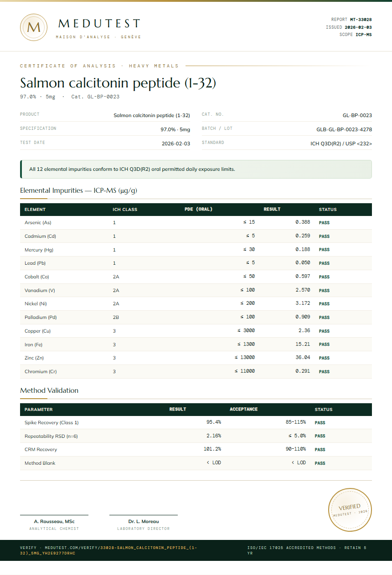Click report number MT-33028
Viewport: 392px width, 575px height.
coord(361,20)
